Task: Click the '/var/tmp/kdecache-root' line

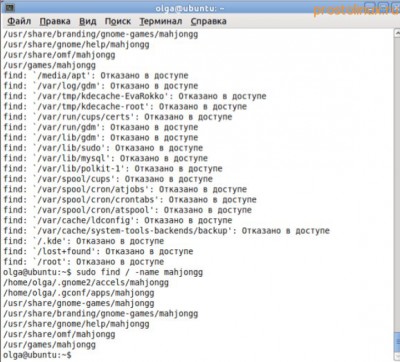Action: 125,107
